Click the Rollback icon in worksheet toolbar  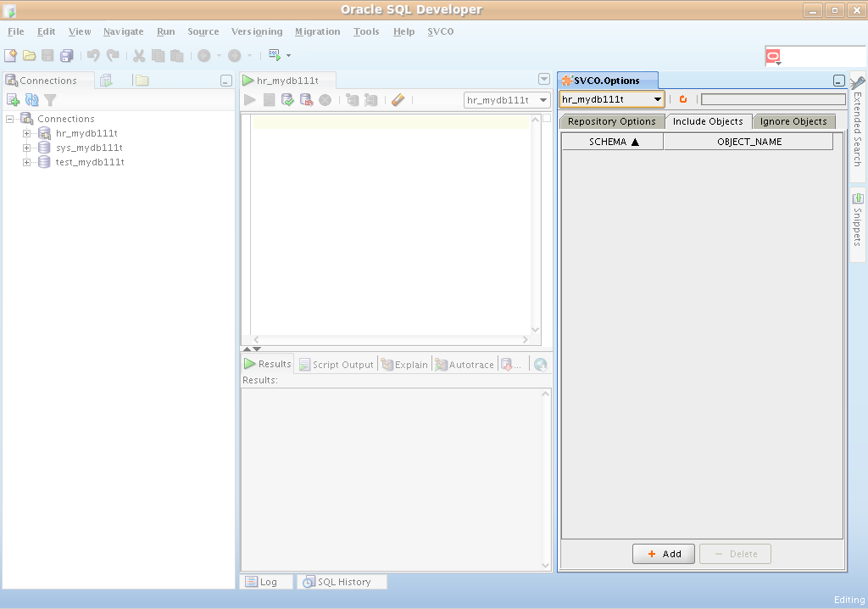(x=306, y=100)
